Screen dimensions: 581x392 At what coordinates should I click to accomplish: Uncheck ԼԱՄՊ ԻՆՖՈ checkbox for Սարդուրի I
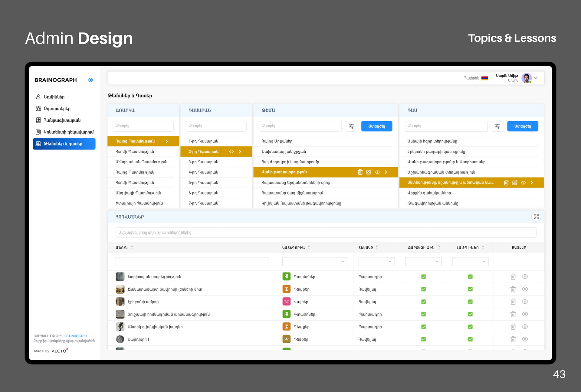pos(470,339)
